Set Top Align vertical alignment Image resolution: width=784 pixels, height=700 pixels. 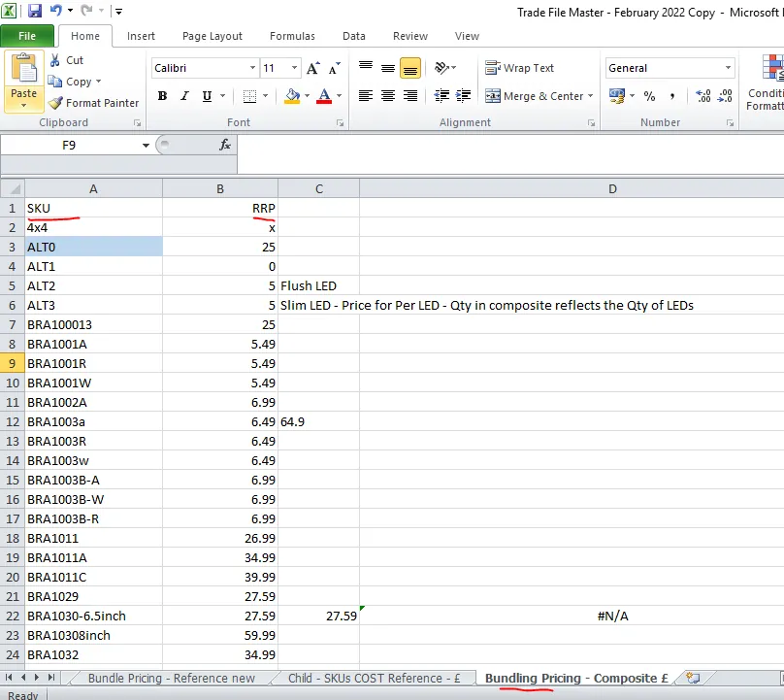click(366, 68)
